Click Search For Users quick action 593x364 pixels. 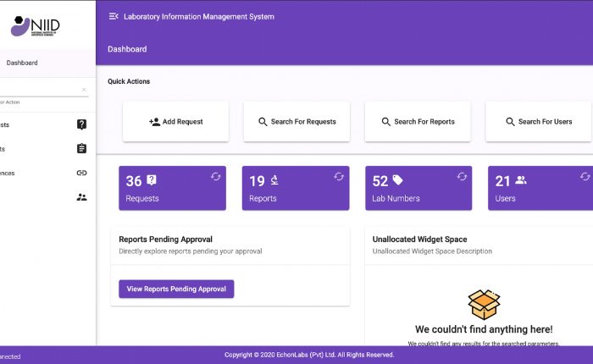click(538, 122)
